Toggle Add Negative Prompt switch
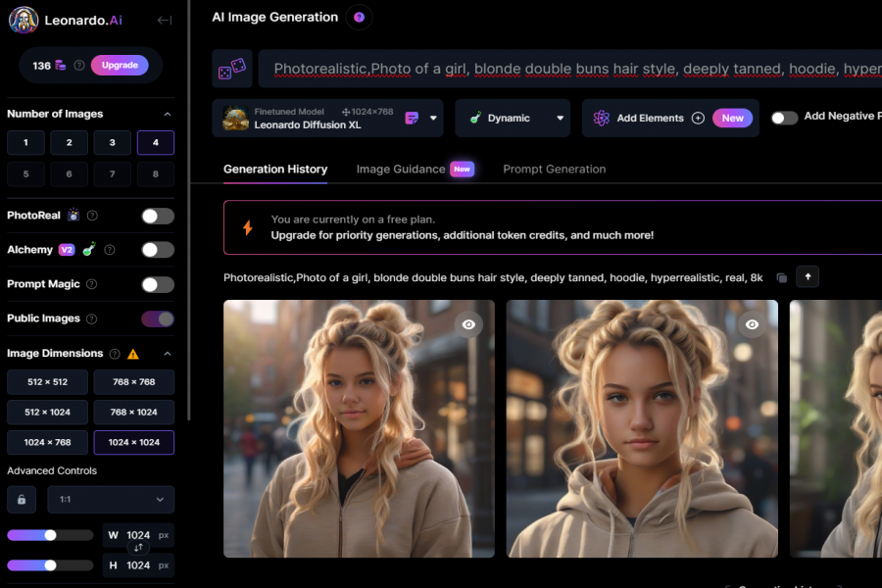 (x=784, y=118)
